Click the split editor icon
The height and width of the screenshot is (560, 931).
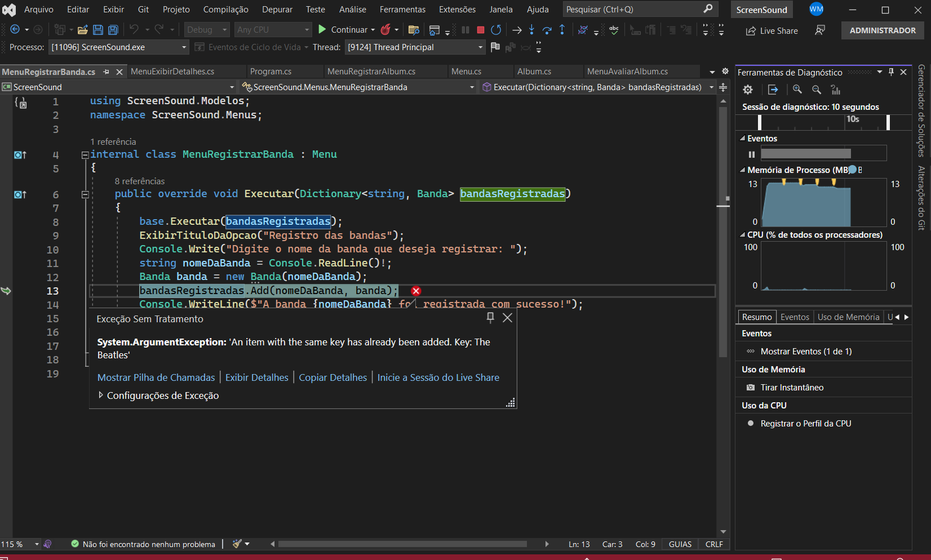[x=723, y=87]
